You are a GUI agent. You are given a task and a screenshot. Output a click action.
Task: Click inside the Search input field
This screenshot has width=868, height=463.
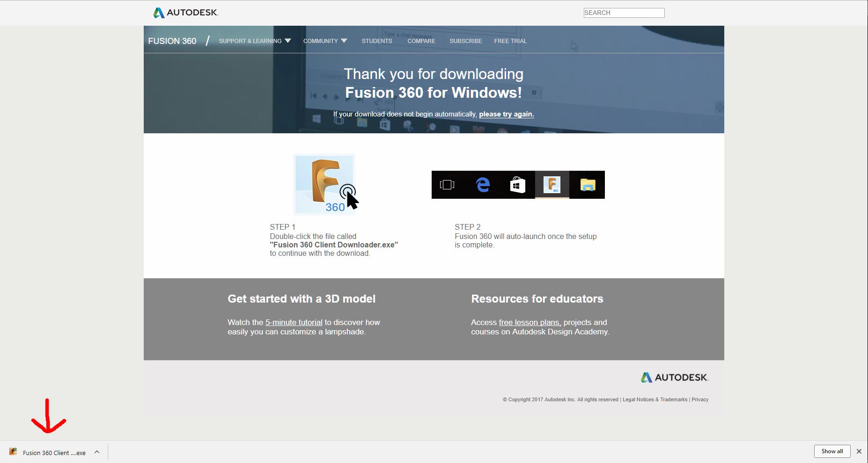click(624, 13)
